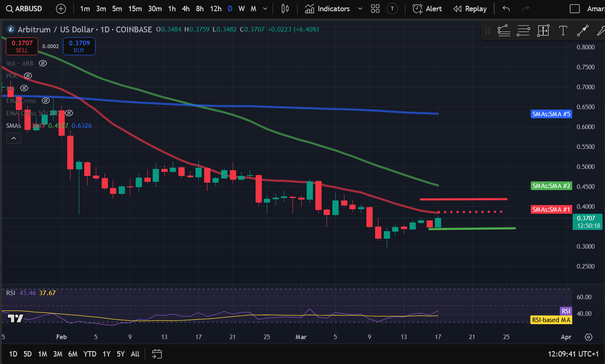Open the Indicators dialog
The image size is (605, 364).
coord(327,9)
